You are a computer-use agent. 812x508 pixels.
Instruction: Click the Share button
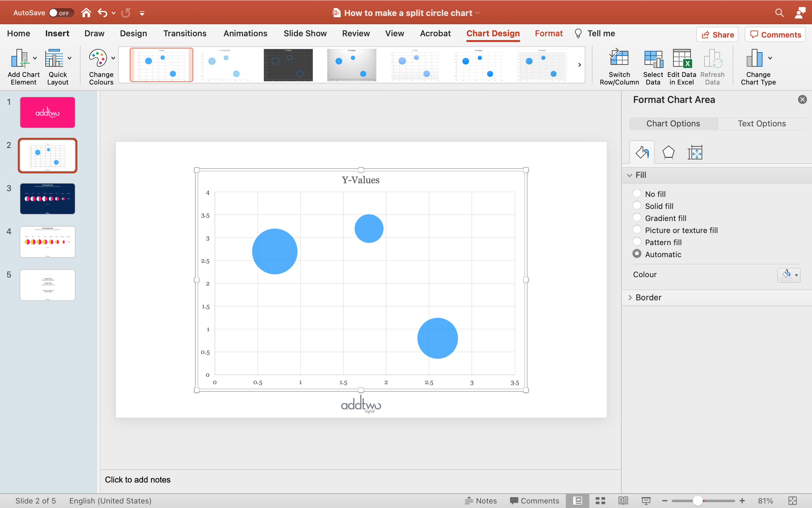coord(717,34)
